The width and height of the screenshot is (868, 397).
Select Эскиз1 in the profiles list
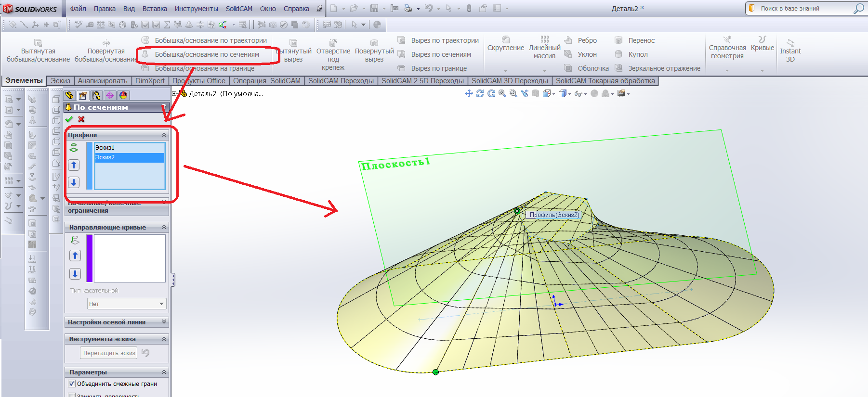click(x=105, y=148)
